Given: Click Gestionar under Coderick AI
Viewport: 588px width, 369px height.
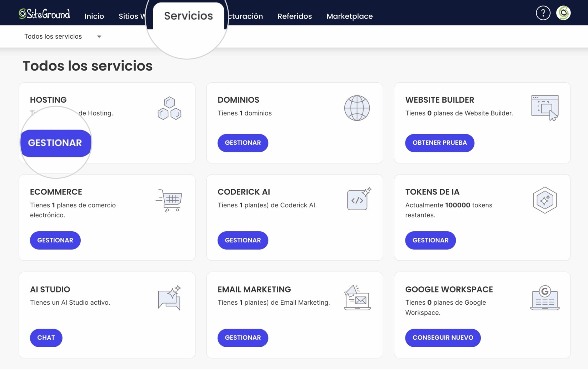Looking at the screenshot, I should click(x=243, y=240).
